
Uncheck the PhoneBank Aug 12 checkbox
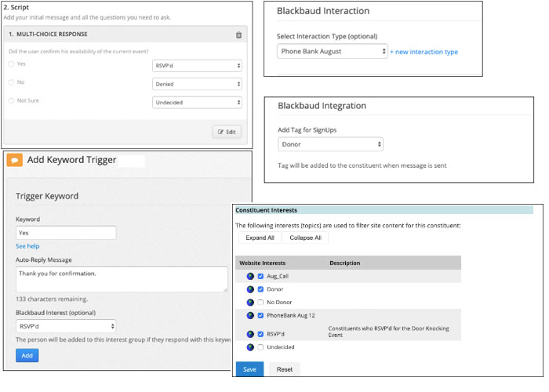[x=260, y=315]
